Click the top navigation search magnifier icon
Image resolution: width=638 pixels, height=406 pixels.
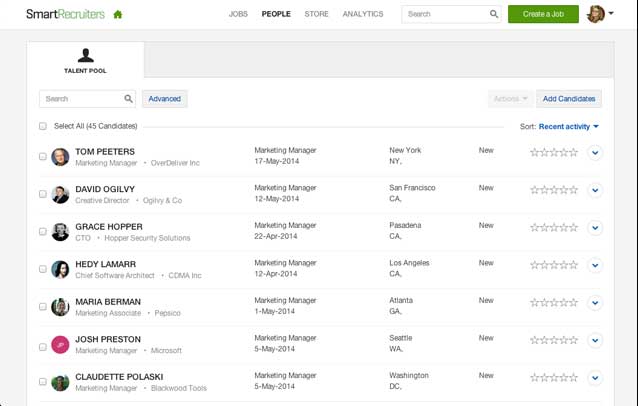(494, 14)
